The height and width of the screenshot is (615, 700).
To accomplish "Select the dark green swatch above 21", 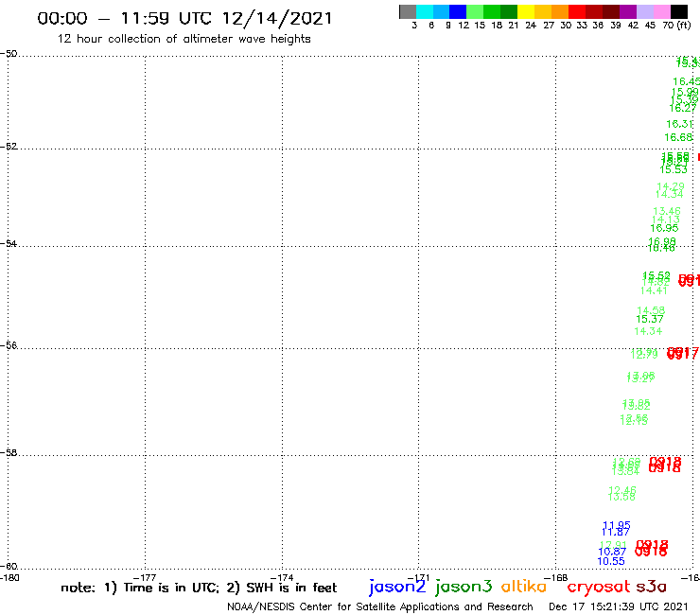I will (x=509, y=11).
